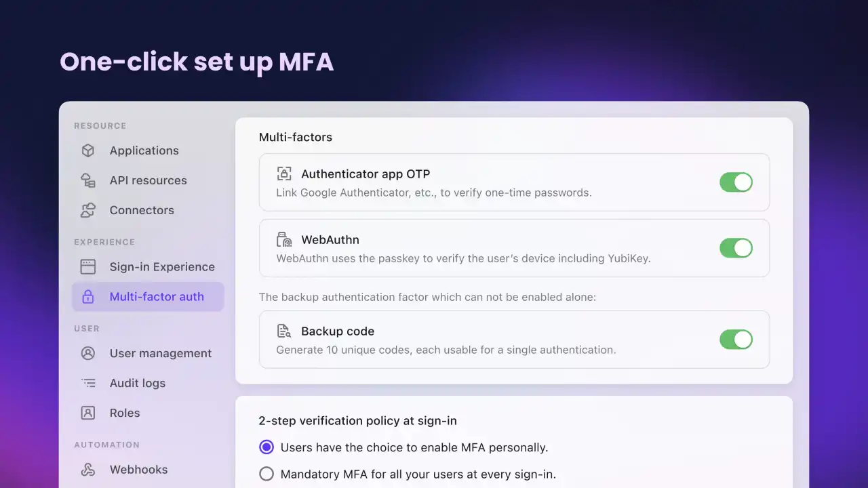Click the User management person icon

point(88,353)
